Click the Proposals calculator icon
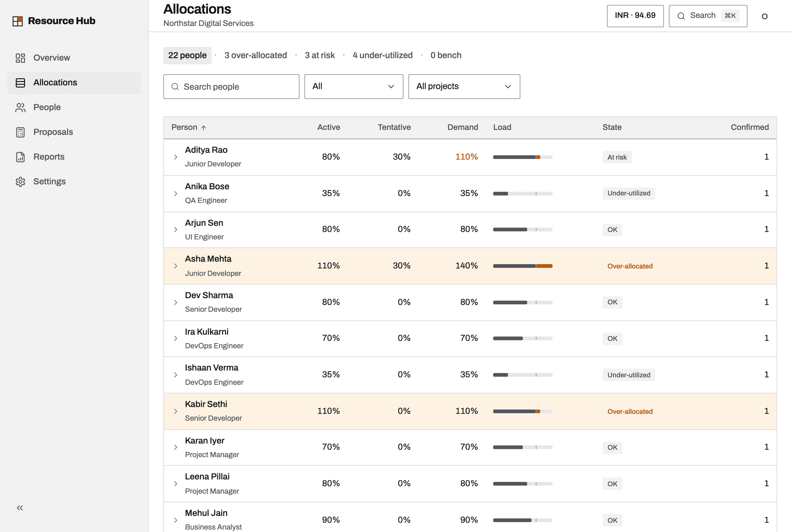 pos(20,132)
